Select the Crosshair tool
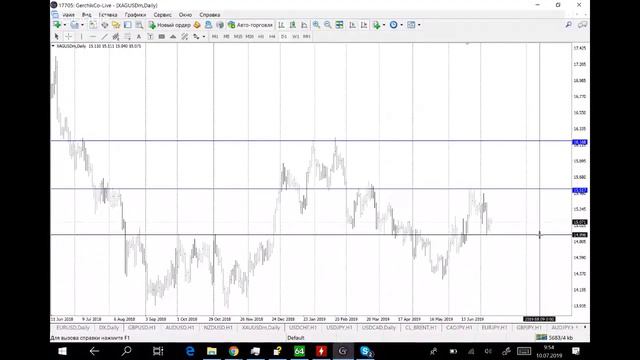The width and height of the screenshot is (640, 360). [x=68, y=36]
